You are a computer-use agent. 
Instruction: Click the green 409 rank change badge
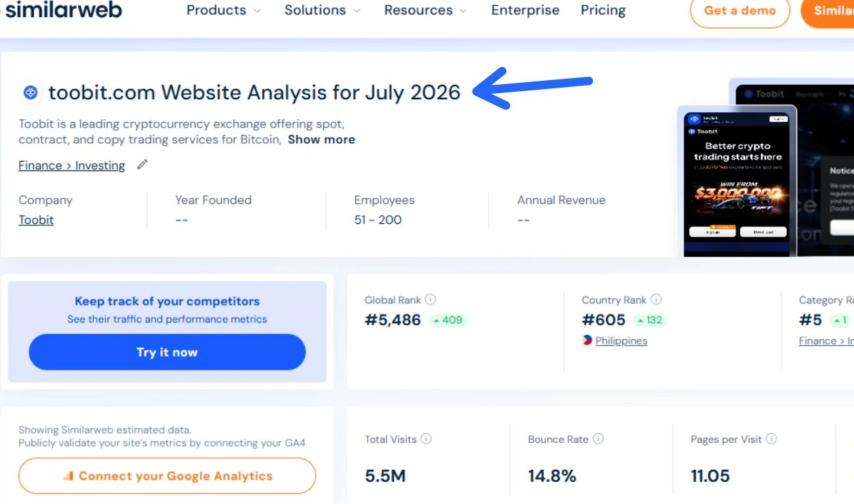tap(448, 320)
